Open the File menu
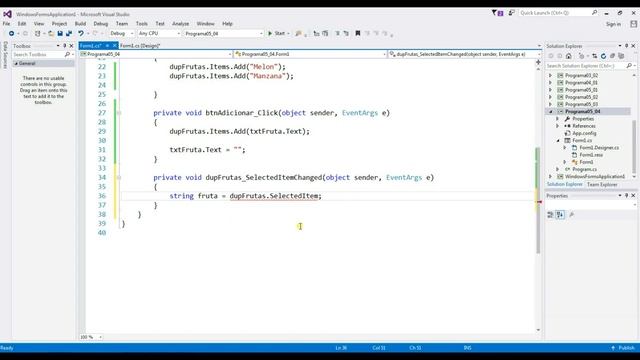 coord(7,24)
